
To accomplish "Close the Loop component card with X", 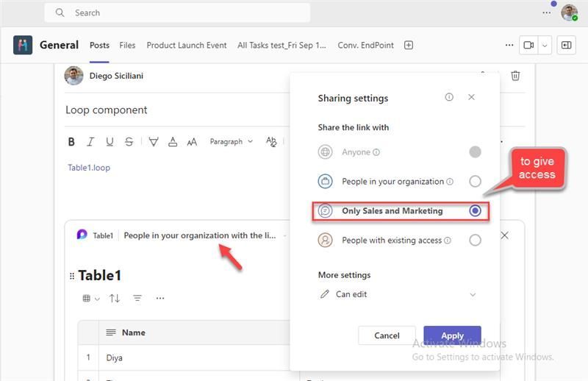I will tap(505, 235).
